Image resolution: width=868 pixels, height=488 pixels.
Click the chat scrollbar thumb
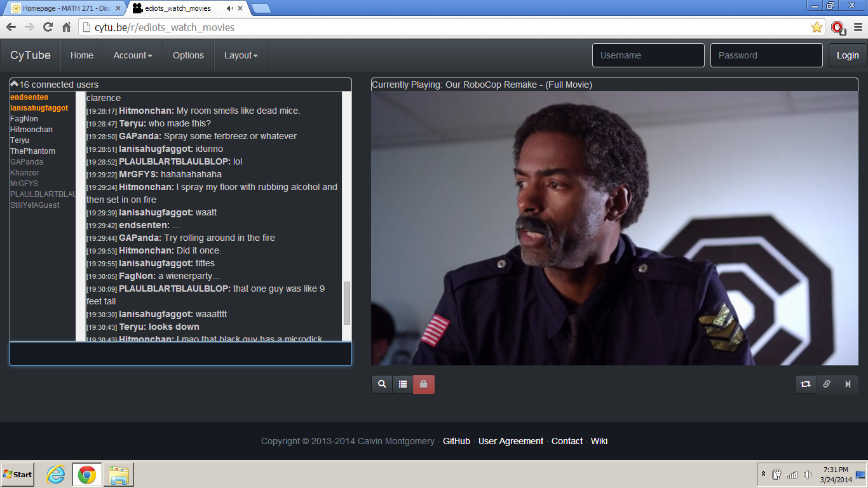tap(347, 303)
